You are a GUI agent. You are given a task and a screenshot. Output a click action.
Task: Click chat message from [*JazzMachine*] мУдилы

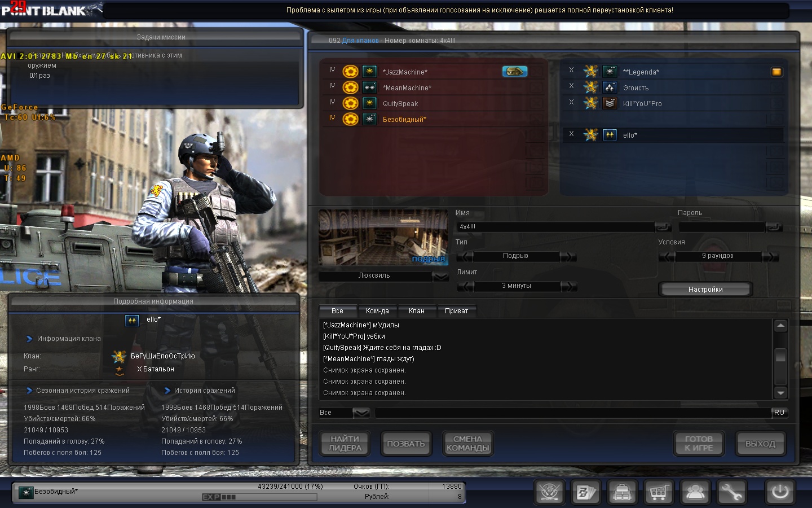pyautogui.click(x=361, y=325)
